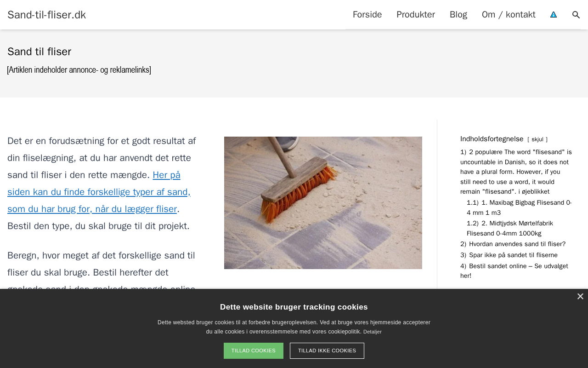
Task: Open Om / kontakt page
Action: [x=509, y=15]
